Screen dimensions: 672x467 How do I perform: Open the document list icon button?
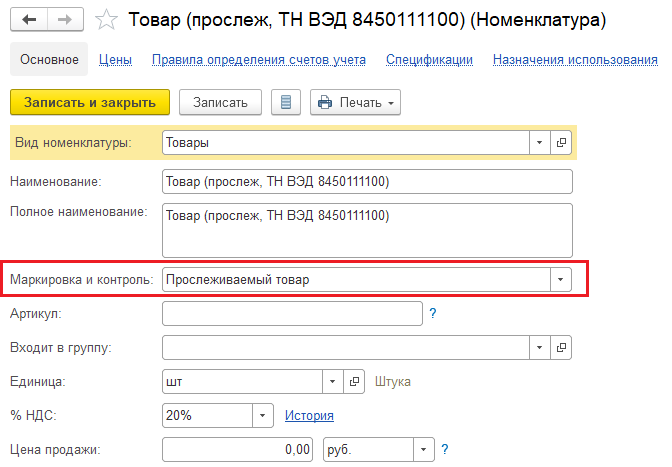pyautogui.click(x=286, y=102)
